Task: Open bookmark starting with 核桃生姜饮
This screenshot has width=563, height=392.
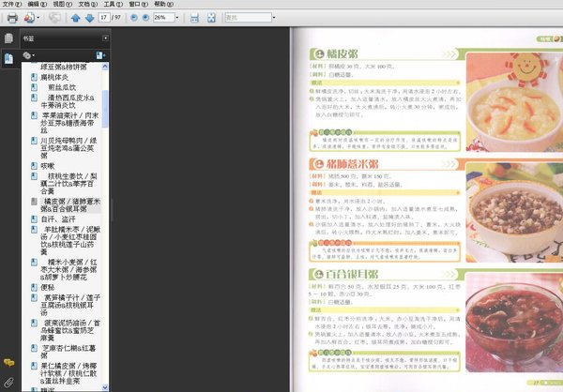Action: click(68, 184)
